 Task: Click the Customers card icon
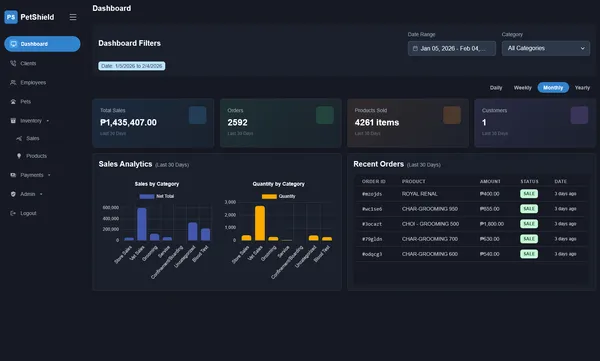point(579,115)
